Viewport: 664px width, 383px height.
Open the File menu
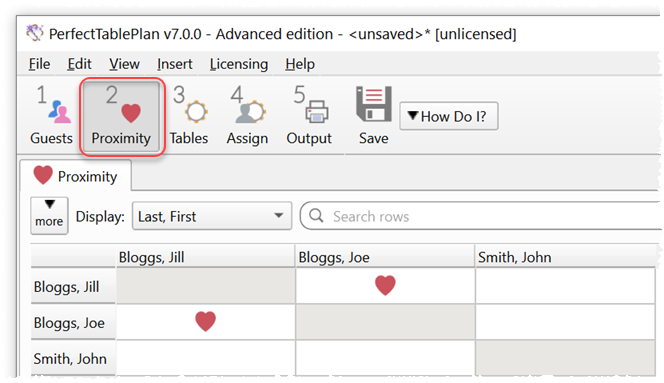point(39,64)
